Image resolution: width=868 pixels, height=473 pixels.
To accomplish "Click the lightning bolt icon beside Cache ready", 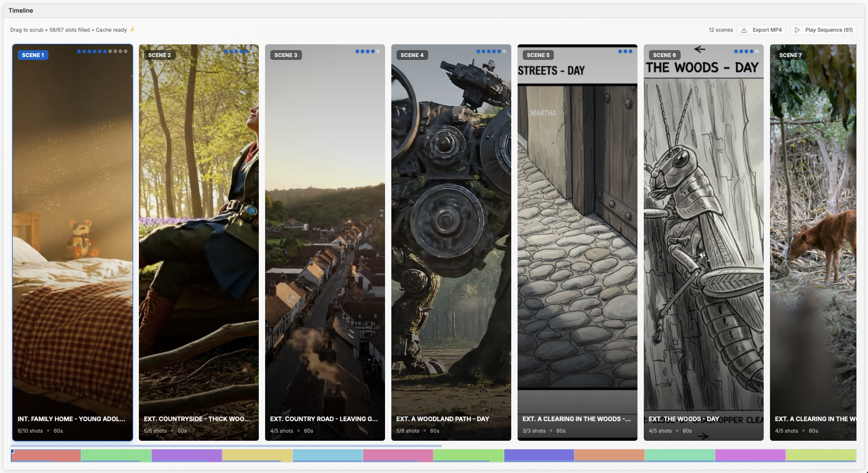I will [132, 30].
